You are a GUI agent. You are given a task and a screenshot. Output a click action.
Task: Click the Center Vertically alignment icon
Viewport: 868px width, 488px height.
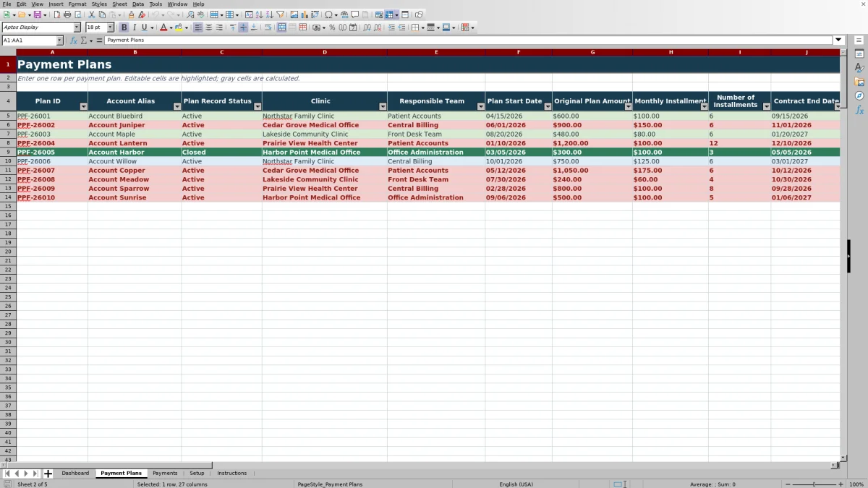click(243, 27)
